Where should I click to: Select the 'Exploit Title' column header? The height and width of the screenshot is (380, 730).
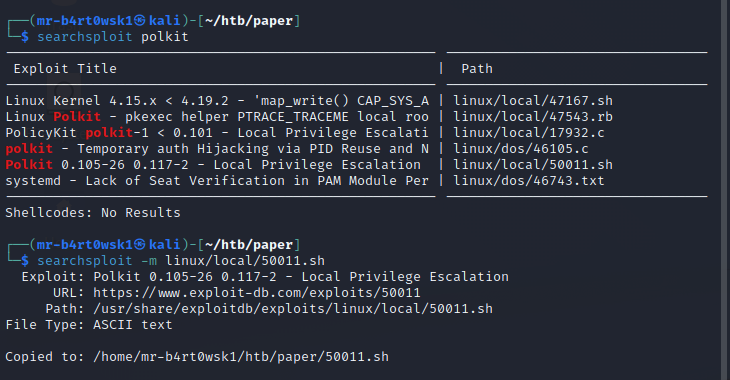pos(65,69)
